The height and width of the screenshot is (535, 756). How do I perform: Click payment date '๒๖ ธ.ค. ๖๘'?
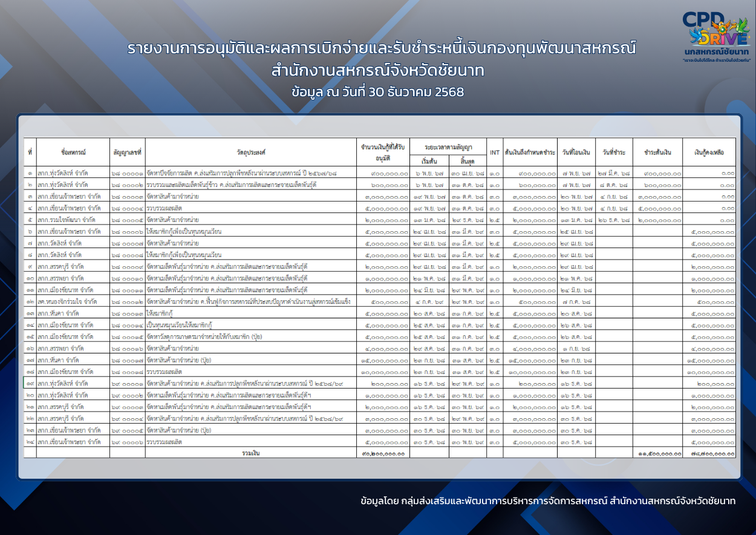(x=614, y=220)
